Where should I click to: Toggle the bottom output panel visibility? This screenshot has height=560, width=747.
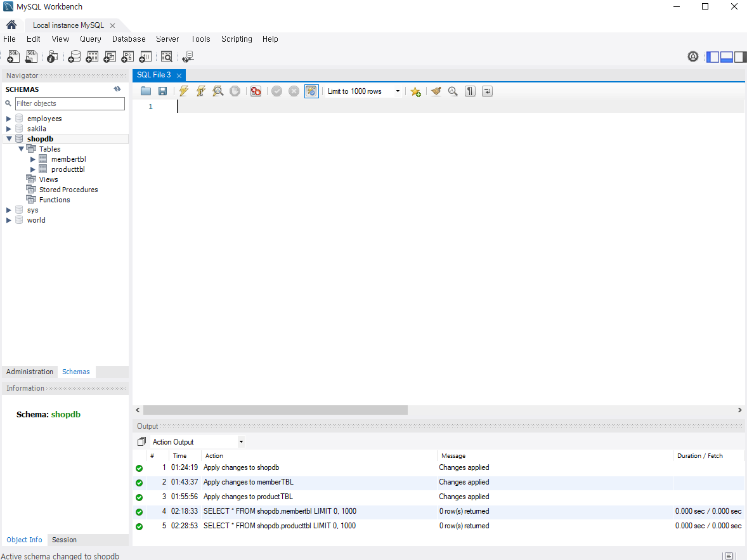click(x=727, y=56)
